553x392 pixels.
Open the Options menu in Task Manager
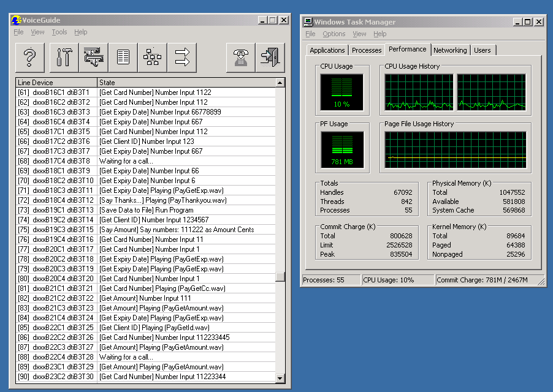click(334, 34)
